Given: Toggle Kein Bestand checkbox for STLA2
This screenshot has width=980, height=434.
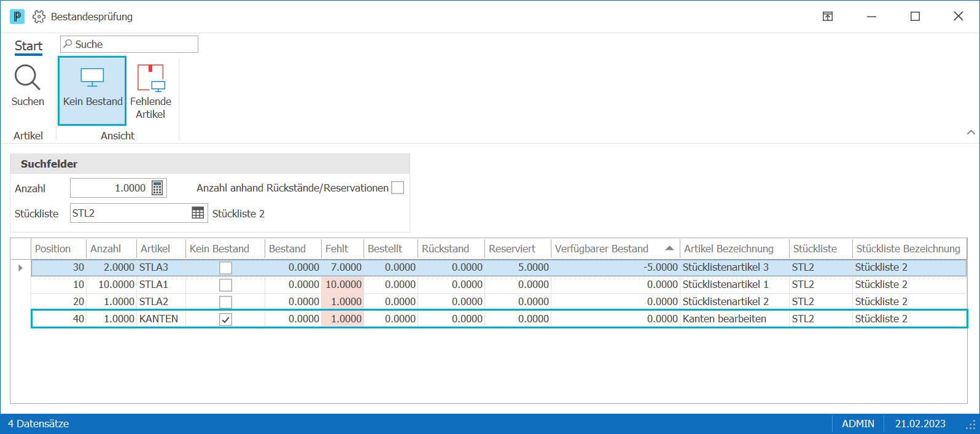Looking at the screenshot, I should pyautogui.click(x=226, y=302).
